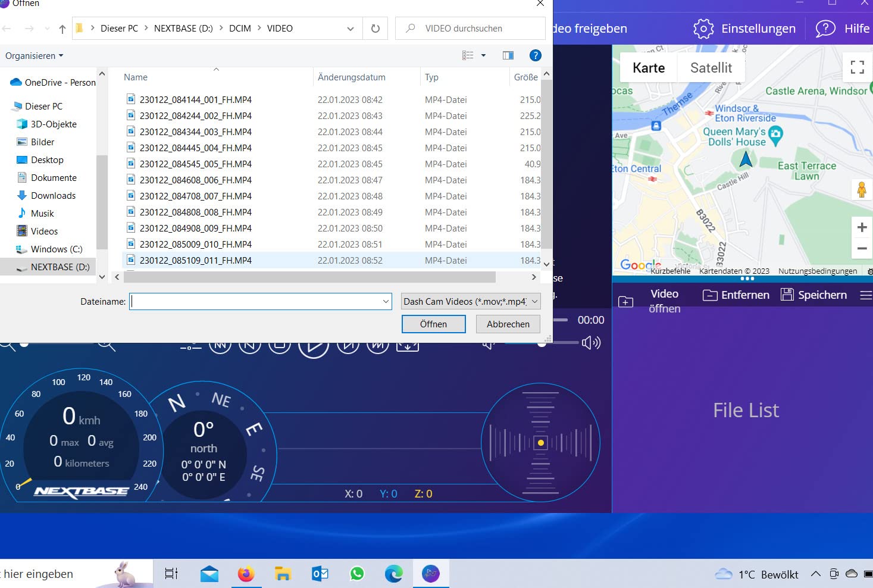Open the file dialog help icon
The width and height of the screenshot is (873, 588).
coord(536,55)
